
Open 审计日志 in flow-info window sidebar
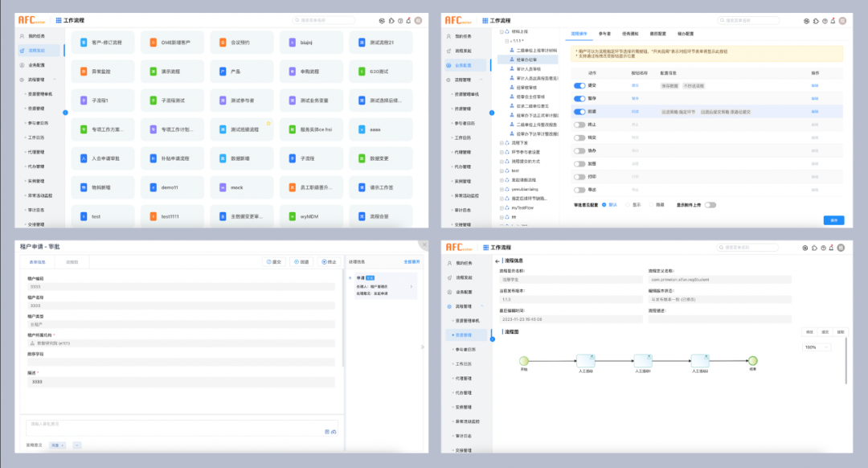click(464, 436)
